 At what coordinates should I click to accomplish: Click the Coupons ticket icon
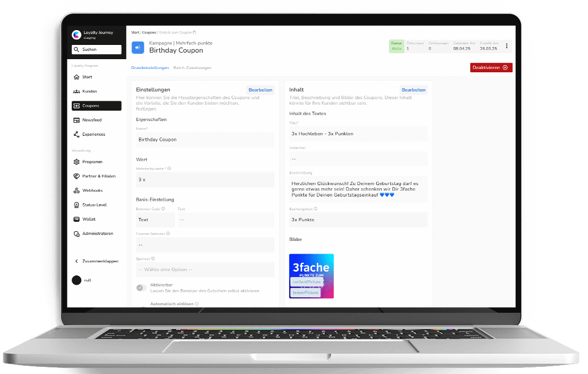(x=77, y=106)
